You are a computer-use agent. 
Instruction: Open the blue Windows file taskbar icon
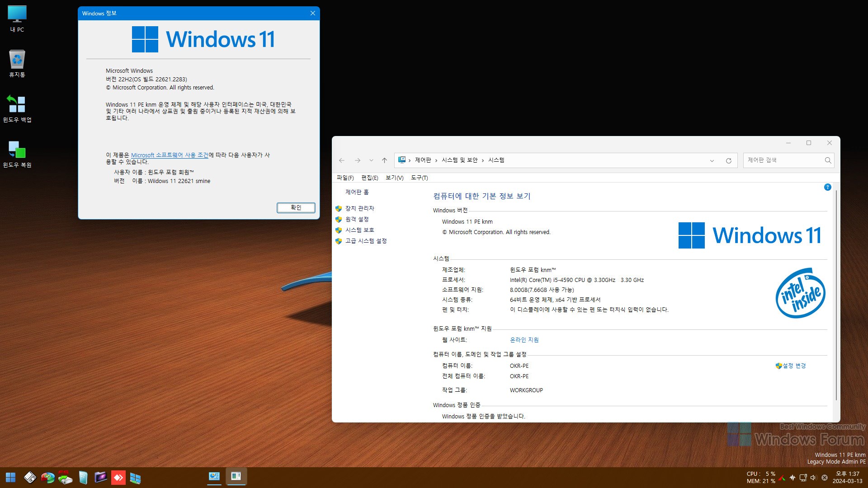83,477
